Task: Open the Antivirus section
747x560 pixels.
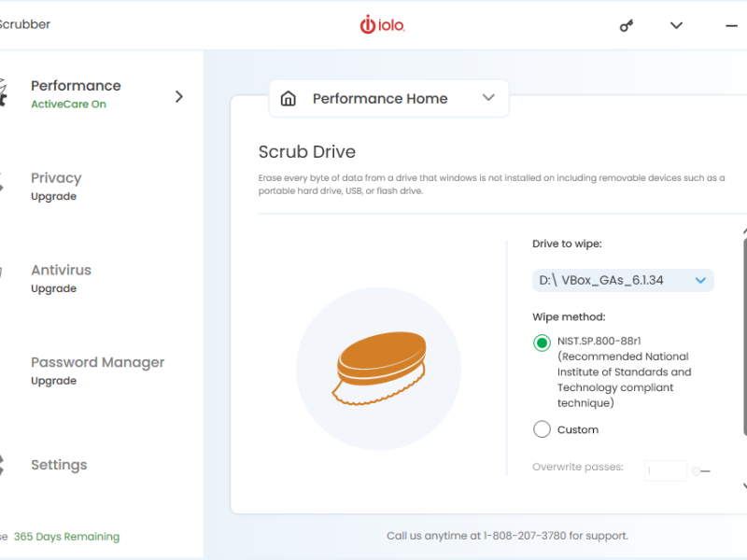Action: 61,270
